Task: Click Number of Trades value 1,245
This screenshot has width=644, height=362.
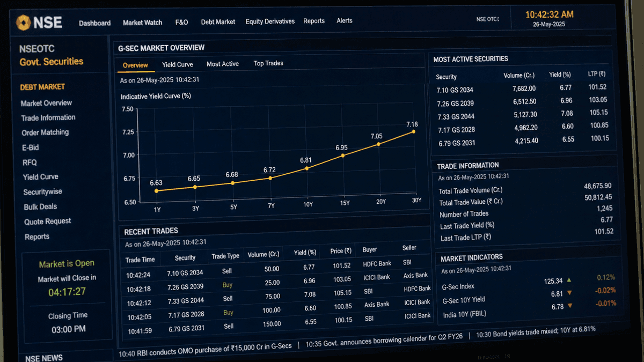Action: [x=604, y=209]
